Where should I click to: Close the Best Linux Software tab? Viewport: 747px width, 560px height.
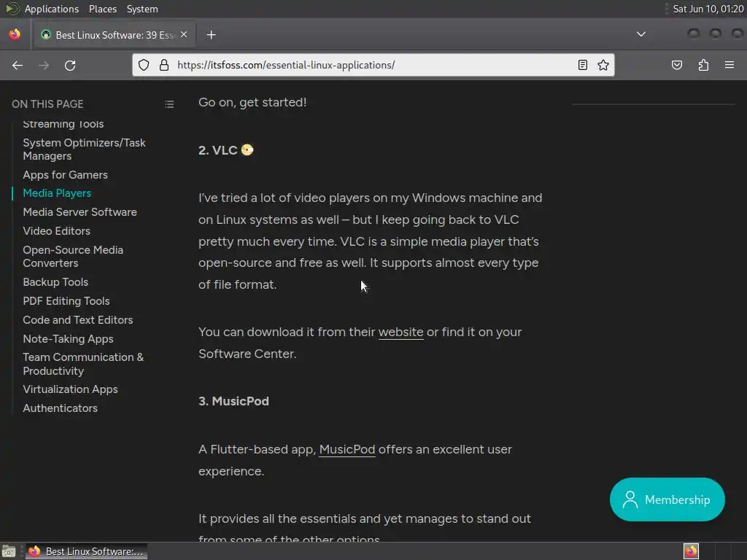click(184, 35)
